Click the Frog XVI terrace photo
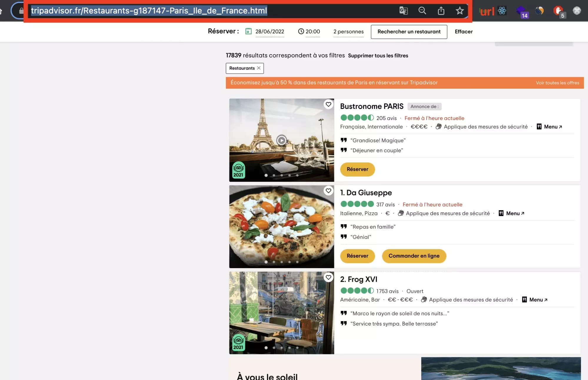588x380 pixels. [x=281, y=313]
